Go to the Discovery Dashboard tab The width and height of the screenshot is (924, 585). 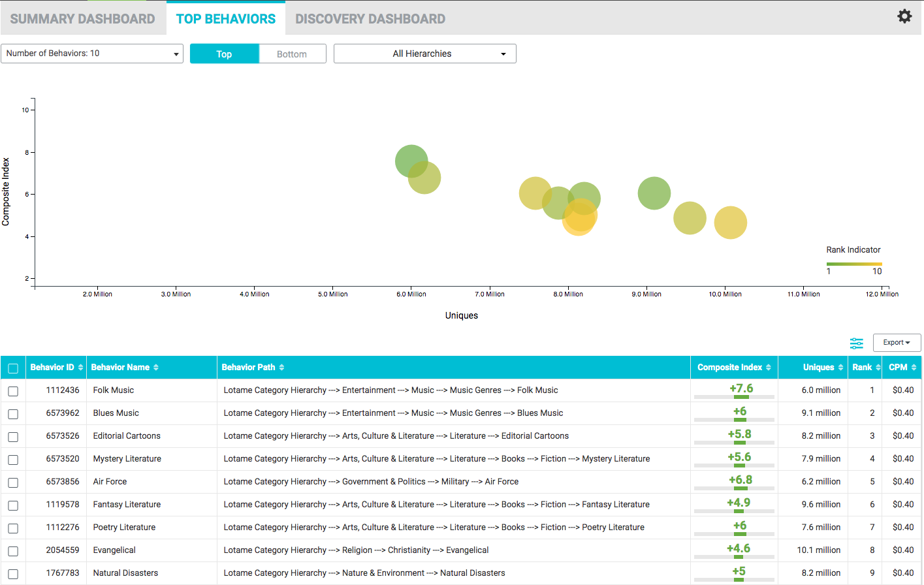[x=370, y=19]
